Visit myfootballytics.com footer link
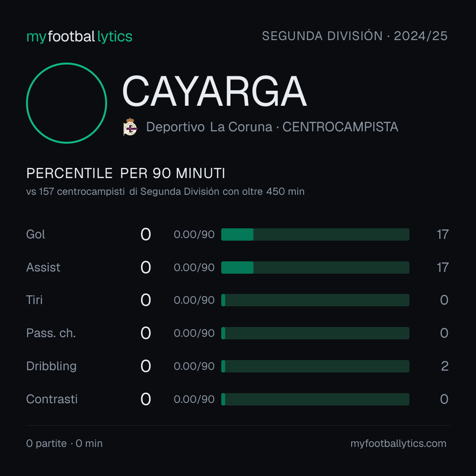 [398, 443]
